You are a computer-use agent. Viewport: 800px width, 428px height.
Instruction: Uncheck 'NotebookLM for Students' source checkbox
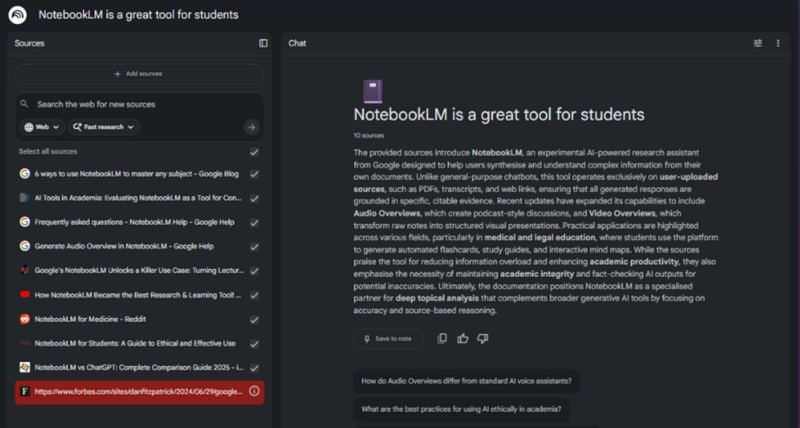coord(254,344)
